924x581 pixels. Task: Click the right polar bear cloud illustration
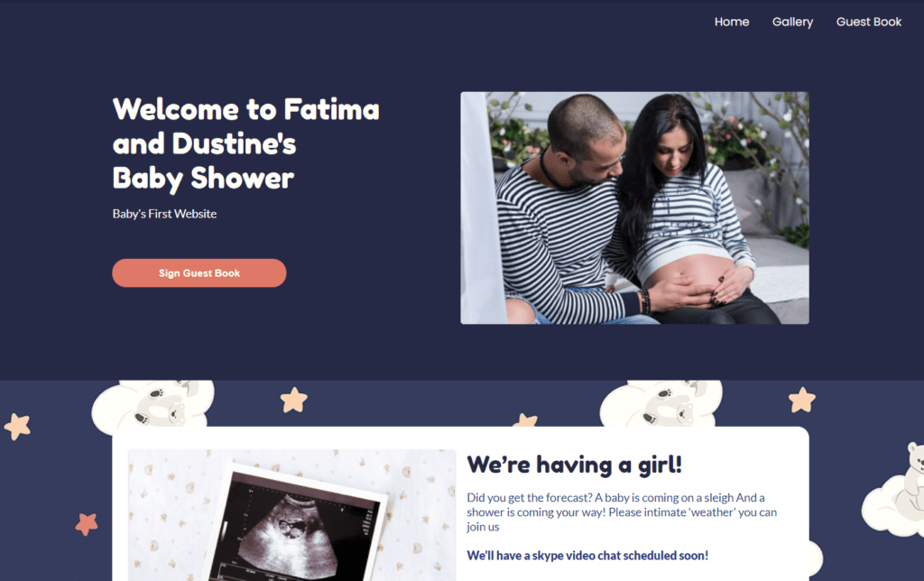[x=661, y=403]
